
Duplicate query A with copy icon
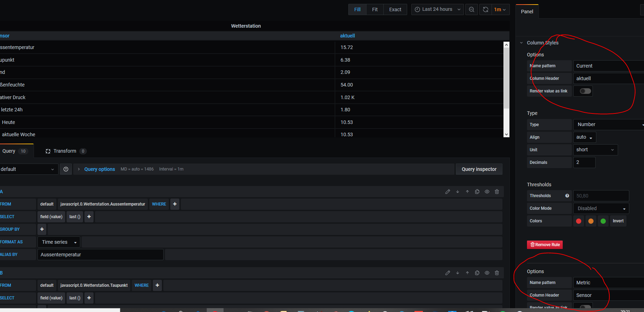click(x=477, y=192)
